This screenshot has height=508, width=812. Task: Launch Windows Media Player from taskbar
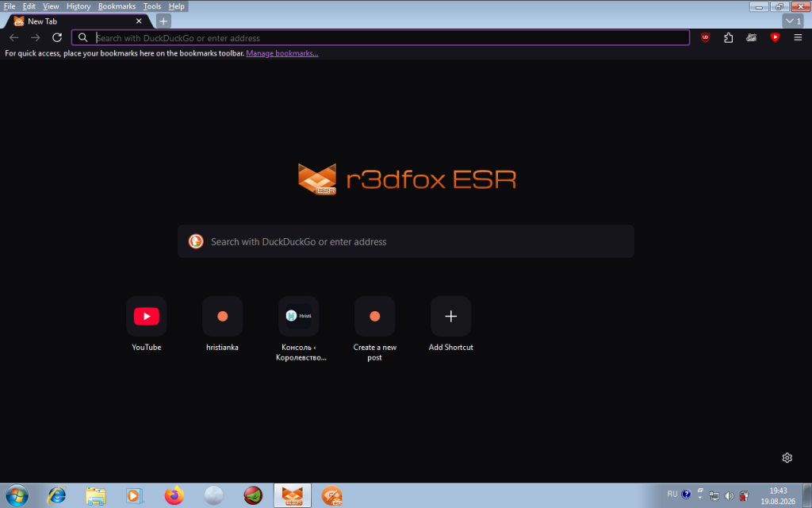coord(135,495)
